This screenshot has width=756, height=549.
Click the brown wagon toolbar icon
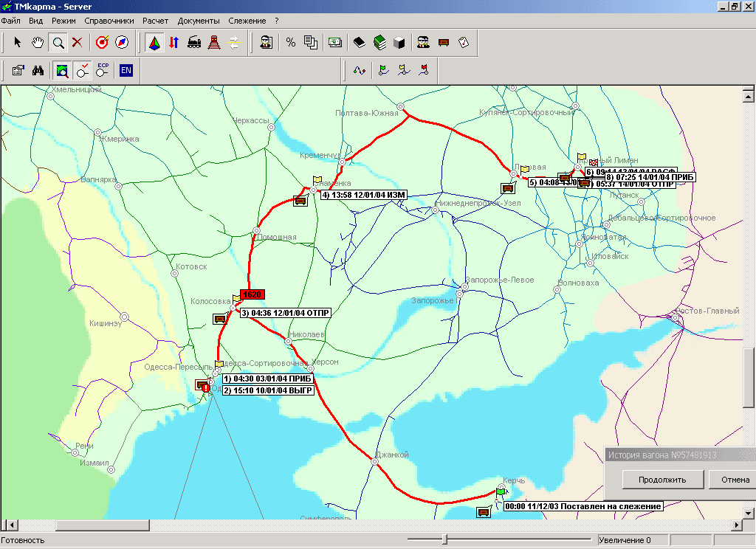[444, 43]
